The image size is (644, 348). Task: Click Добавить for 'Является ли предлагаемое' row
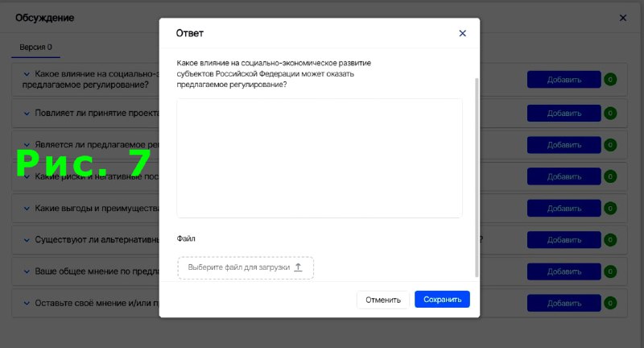point(564,145)
